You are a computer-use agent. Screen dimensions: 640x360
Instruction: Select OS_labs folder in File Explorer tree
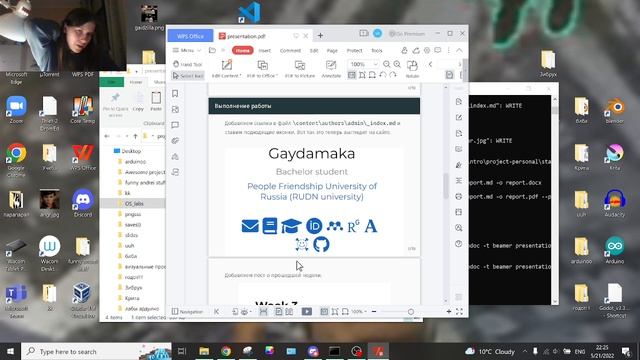133,203
